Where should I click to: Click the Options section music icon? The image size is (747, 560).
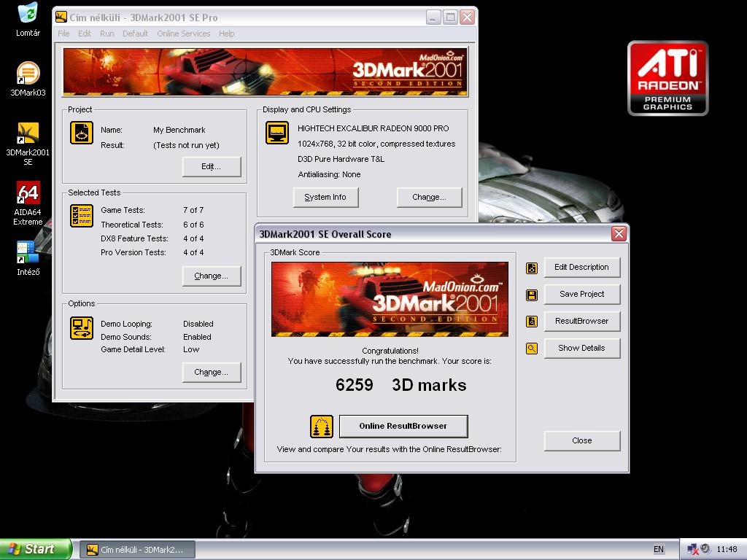pos(82,328)
